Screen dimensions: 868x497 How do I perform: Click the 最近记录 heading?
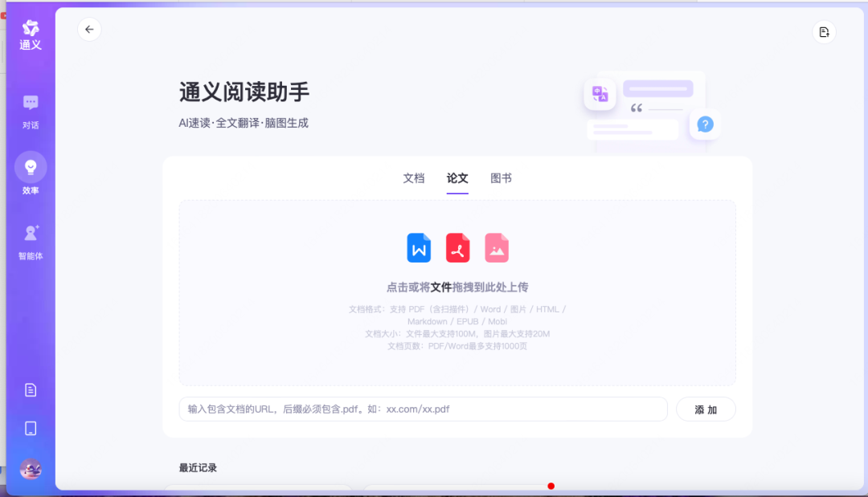(198, 468)
